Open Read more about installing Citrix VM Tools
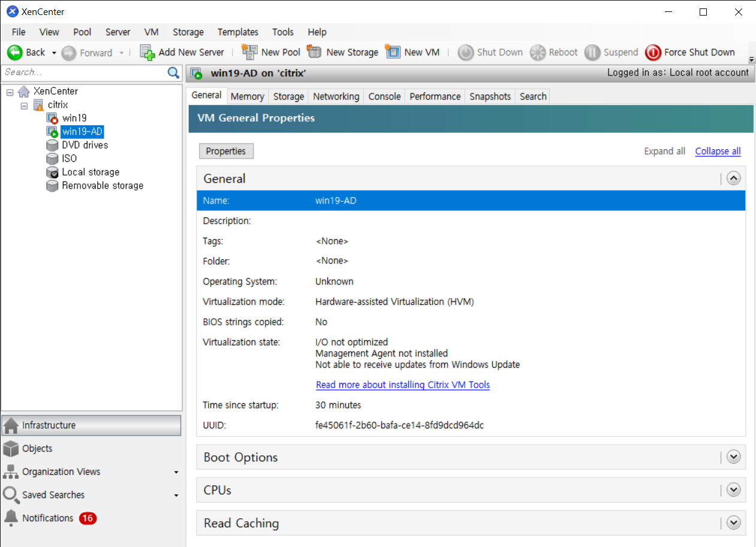Screen dimensions: 756x547 tap(403, 385)
